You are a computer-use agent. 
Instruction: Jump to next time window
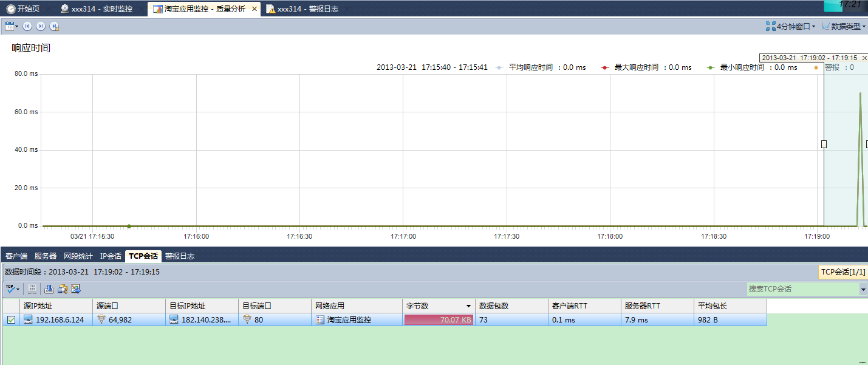(41, 26)
